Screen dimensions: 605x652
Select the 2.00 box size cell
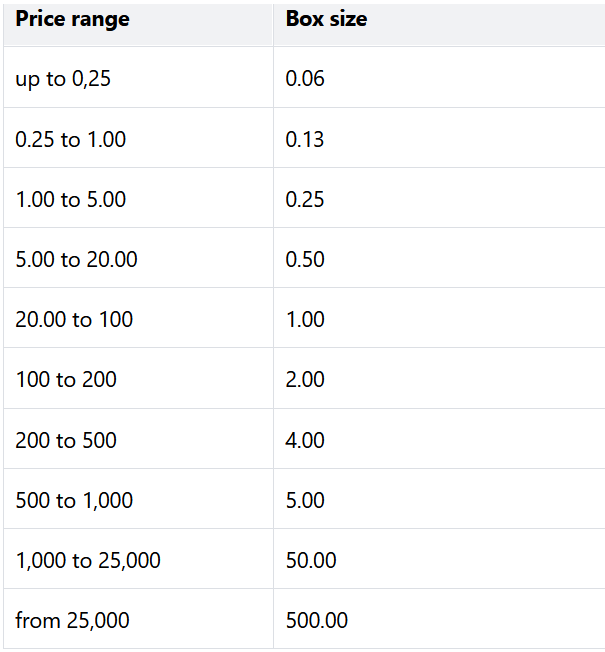point(305,379)
